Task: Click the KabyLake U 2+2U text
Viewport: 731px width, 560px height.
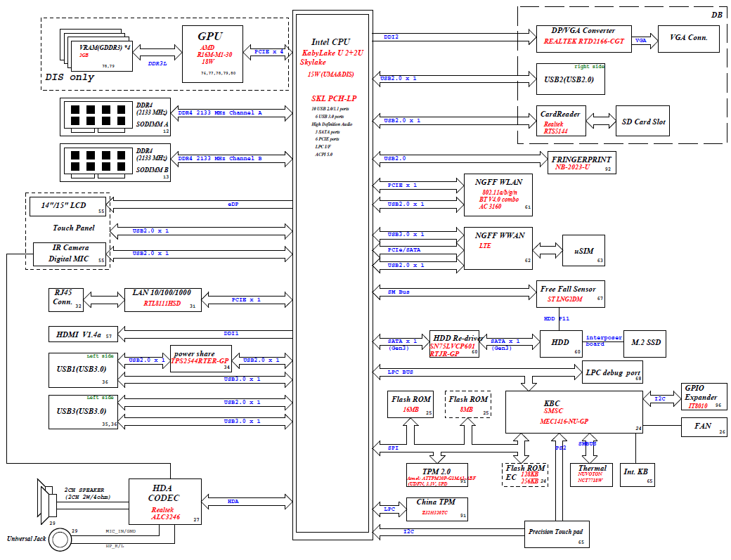Action: pyautogui.click(x=332, y=53)
